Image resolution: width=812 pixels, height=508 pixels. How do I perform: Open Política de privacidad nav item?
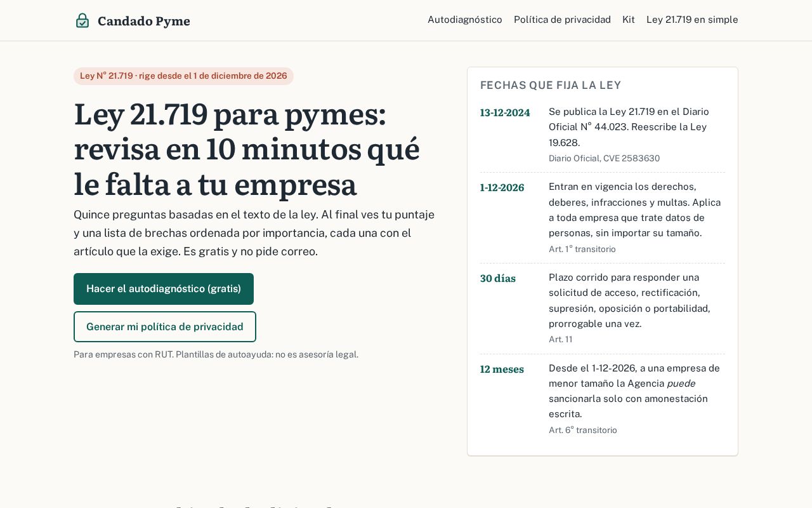pyautogui.click(x=562, y=20)
